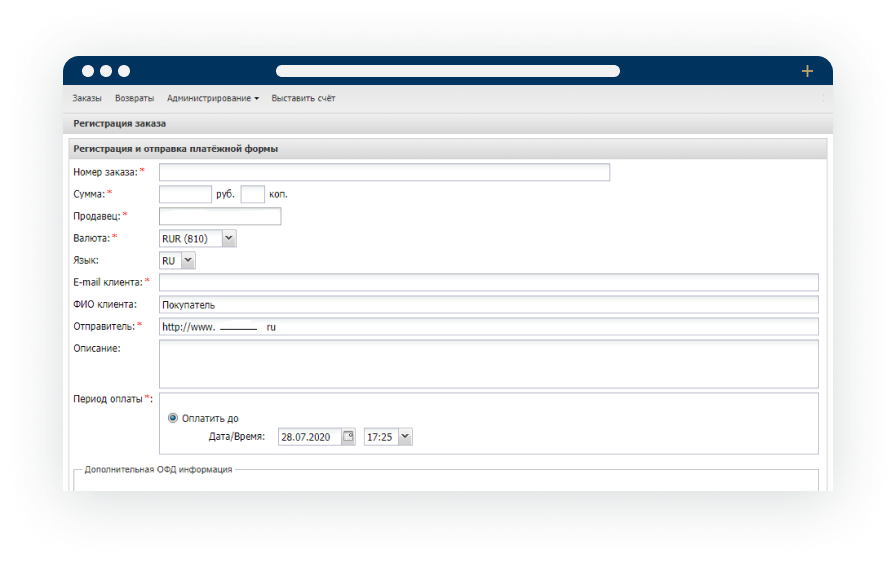The width and height of the screenshot is (896, 561).
Task: Focus the Сумма rubles input field
Action: 185,194
